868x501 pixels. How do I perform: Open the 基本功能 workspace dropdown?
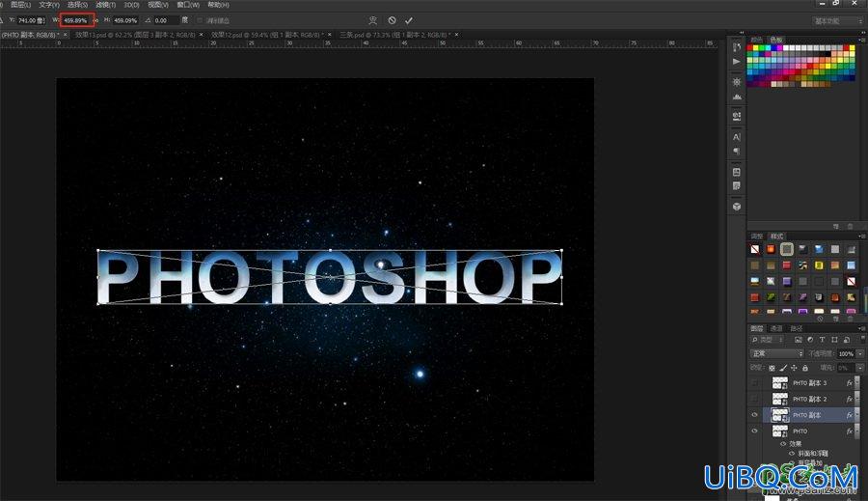pos(838,21)
